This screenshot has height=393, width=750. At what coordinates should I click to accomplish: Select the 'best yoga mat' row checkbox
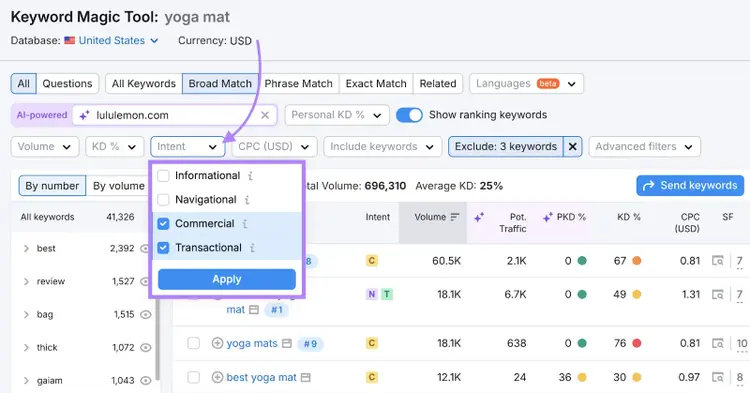[x=193, y=377]
